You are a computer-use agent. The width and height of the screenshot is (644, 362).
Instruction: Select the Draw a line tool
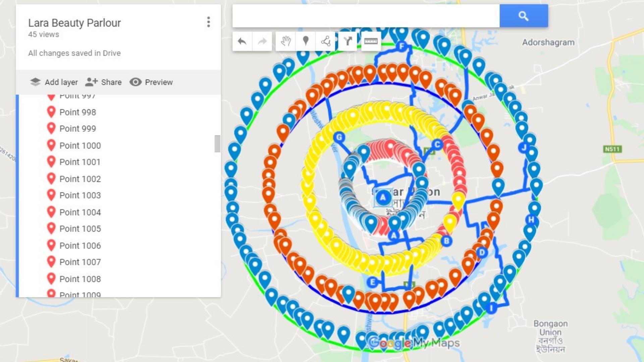tap(325, 41)
